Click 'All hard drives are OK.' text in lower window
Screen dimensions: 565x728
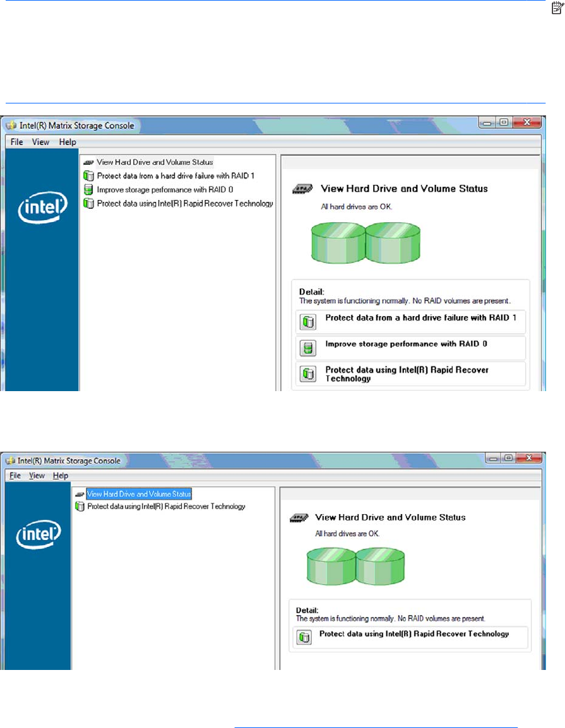pos(347,534)
